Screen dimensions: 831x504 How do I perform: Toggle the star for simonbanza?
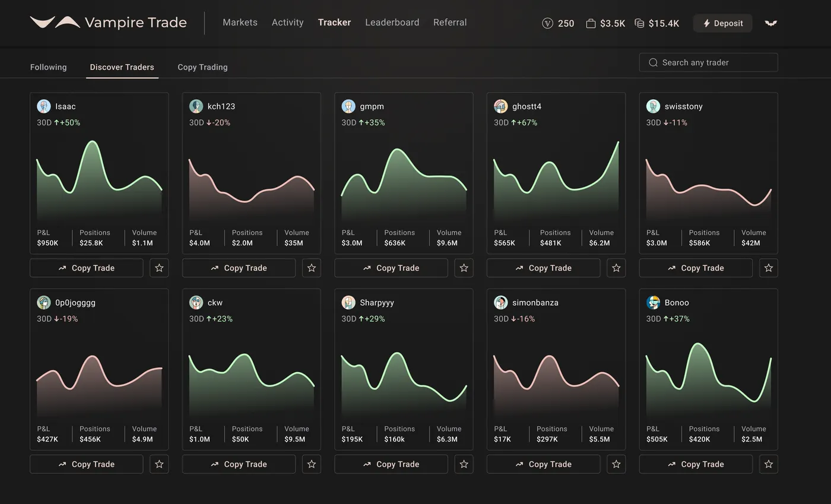pos(616,464)
